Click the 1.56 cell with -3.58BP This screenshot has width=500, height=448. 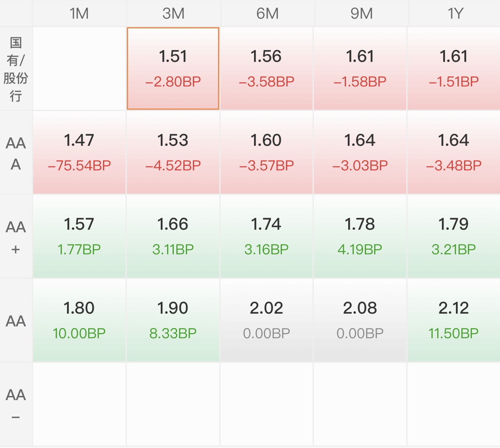coord(267,69)
